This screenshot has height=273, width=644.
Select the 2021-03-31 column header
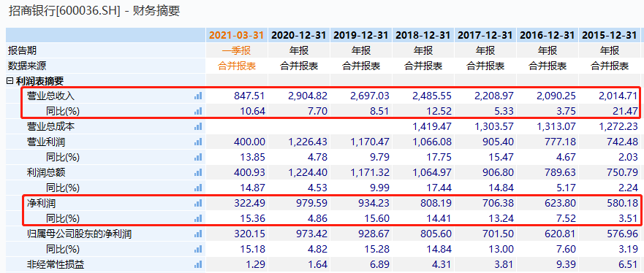click(237, 35)
